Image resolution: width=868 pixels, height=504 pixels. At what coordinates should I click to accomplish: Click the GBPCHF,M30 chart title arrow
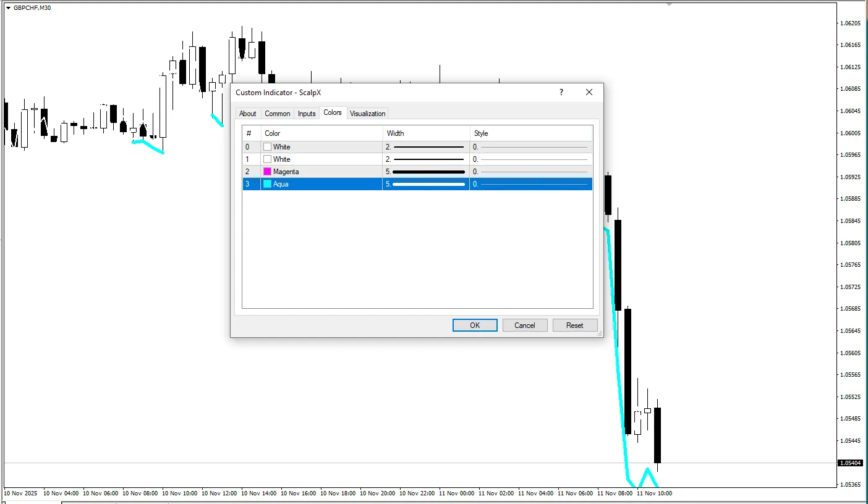9,7
